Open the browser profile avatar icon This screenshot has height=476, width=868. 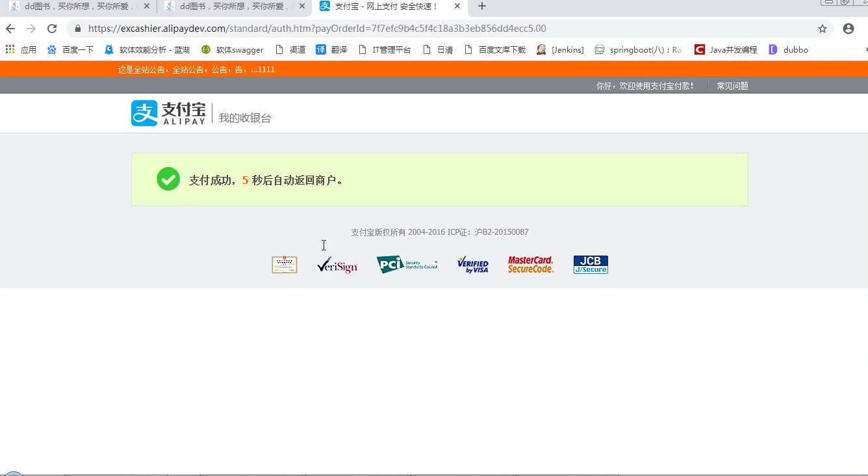click(x=848, y=29)
